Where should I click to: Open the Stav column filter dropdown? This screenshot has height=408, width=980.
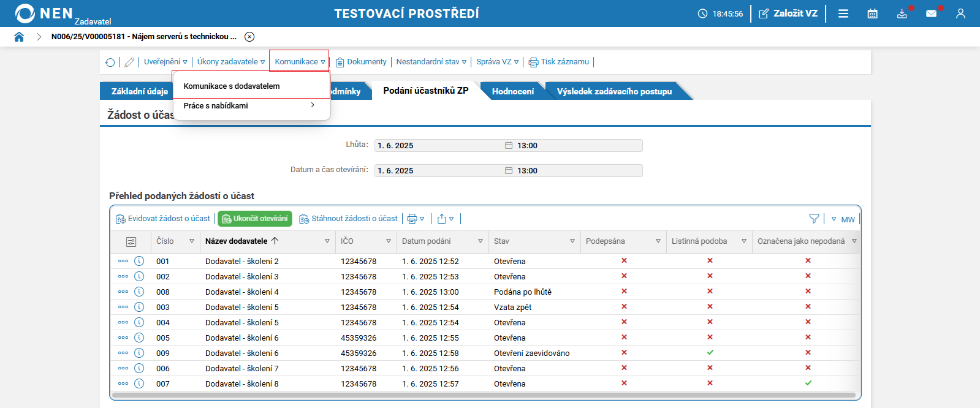click(x=572, y=241)
